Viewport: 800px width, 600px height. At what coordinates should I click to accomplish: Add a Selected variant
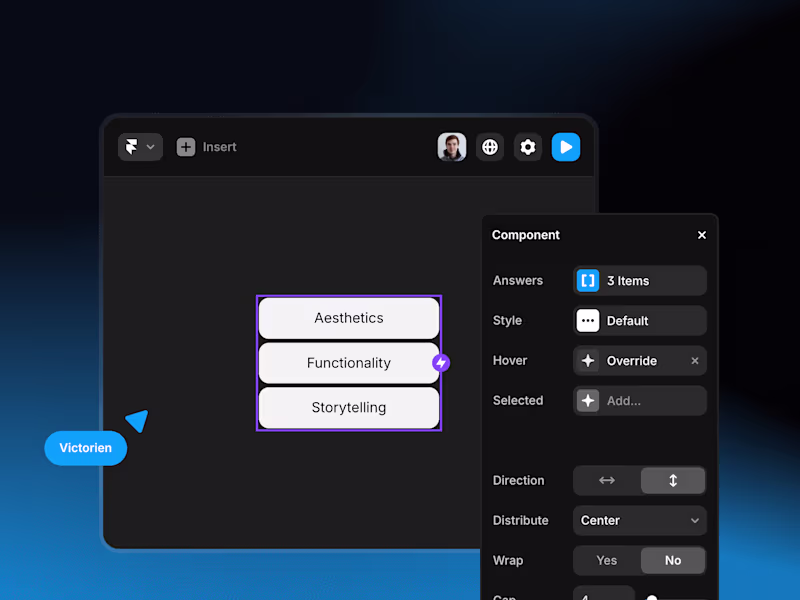coord(640,401)
